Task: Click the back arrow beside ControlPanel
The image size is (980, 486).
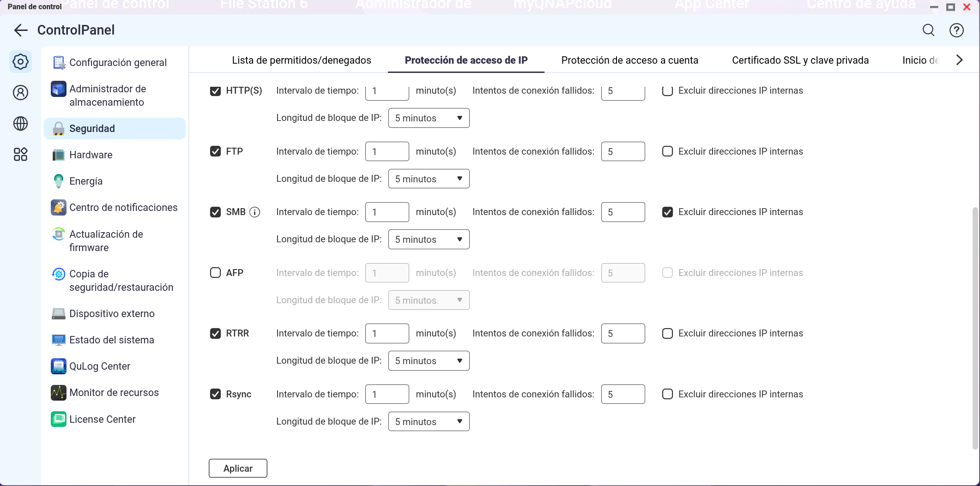Action: [x=21, y=30]
